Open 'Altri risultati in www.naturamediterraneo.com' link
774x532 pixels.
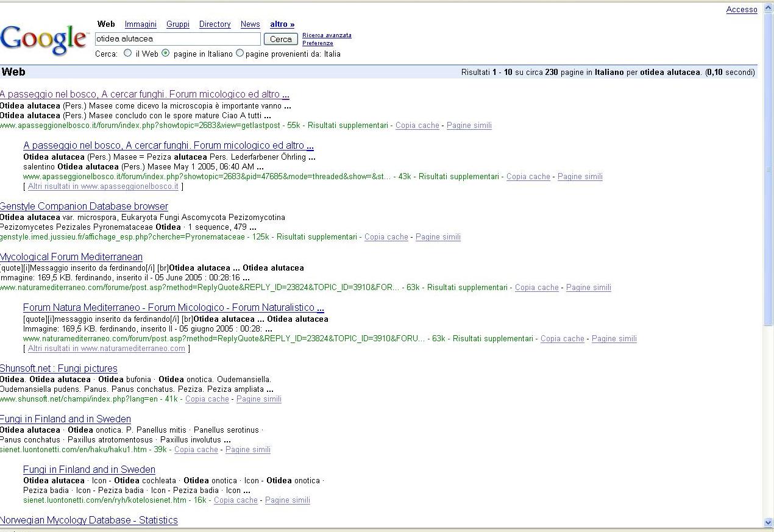point(107,349)
